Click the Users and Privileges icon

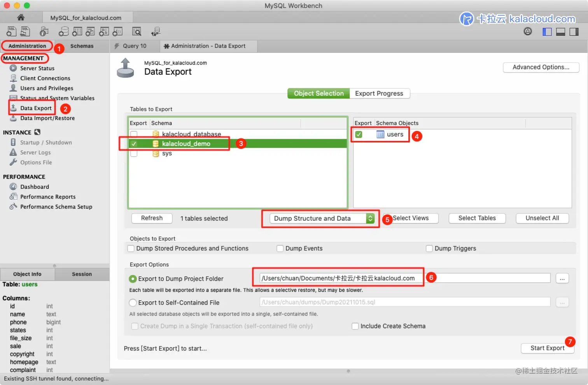[x=13, y=88]
